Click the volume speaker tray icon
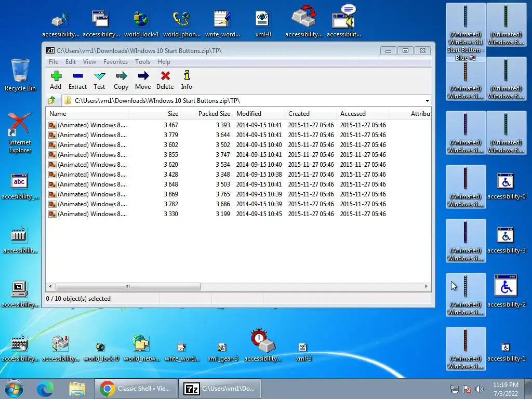Image resolution: width=532 pixels, height=399 pixels. (480, 389)
